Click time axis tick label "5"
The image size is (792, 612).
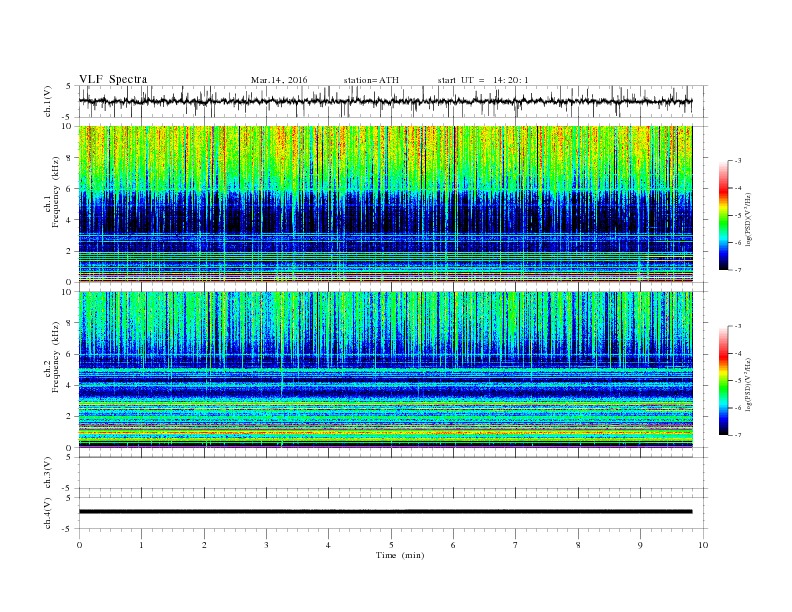(x=391, y=545)
